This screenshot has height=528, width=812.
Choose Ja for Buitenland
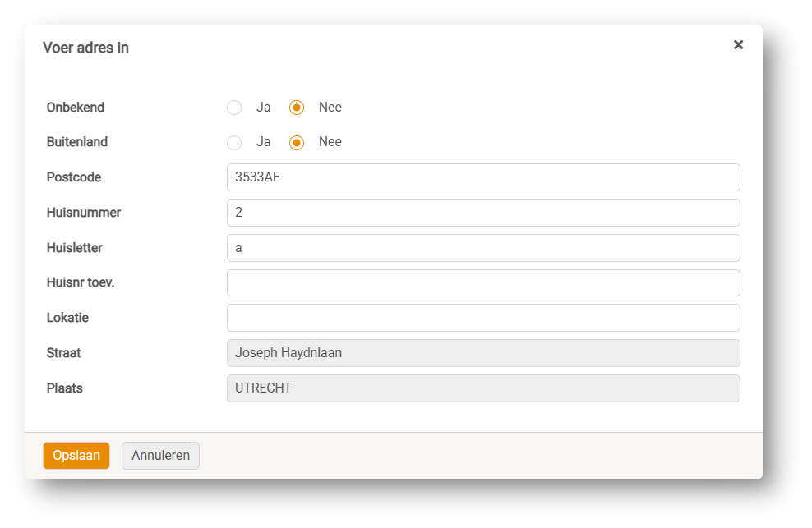coord(234,142)
